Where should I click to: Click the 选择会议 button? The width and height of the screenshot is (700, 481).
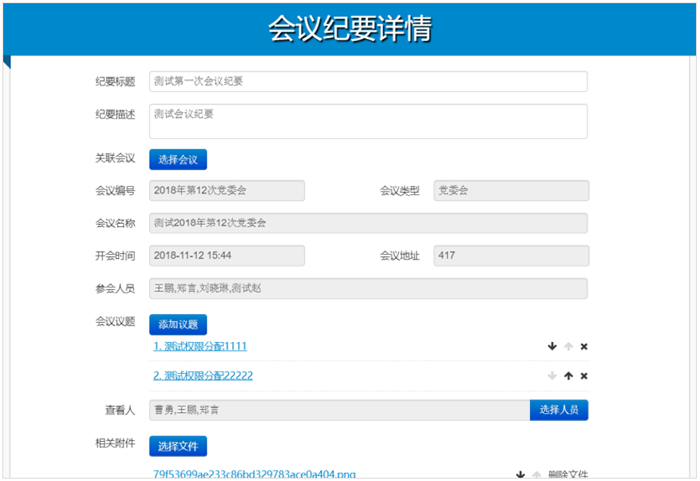point(178,159)
